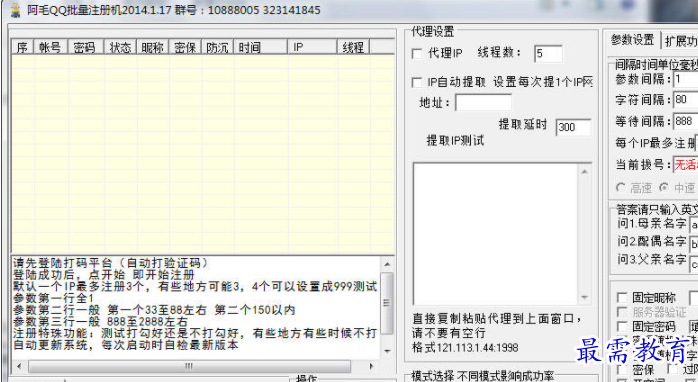Select the 高速 radio button
The width and height of the screenshot is (698, 382).
click(621, 187)
